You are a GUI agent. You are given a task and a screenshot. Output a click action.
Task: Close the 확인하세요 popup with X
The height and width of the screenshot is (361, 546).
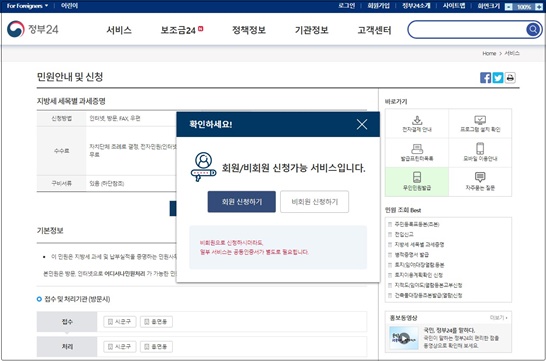point(362,124)
